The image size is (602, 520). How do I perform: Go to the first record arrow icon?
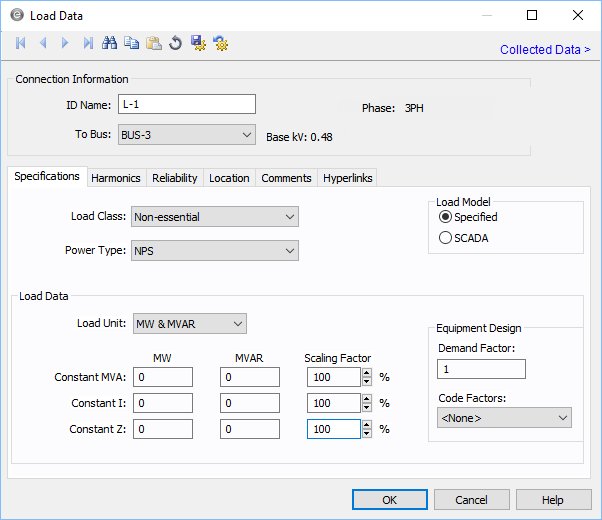(x=21, y=43)
